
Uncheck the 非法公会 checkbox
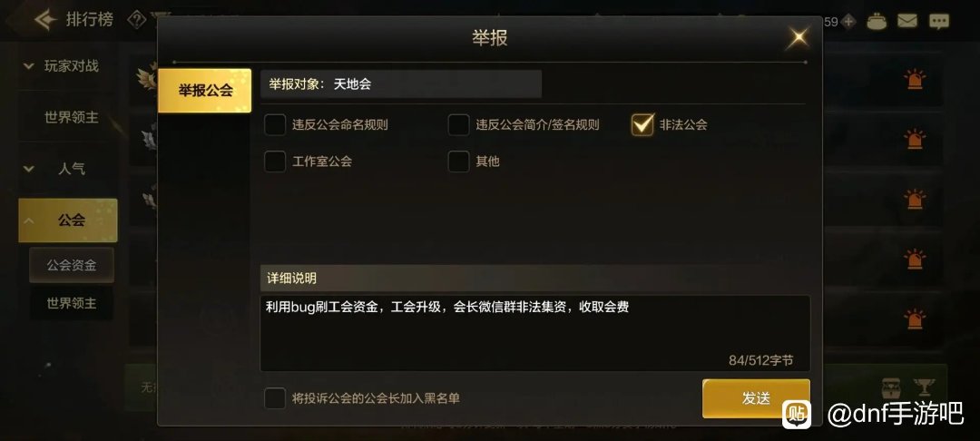pyautogui.click(x=642, y=124)
